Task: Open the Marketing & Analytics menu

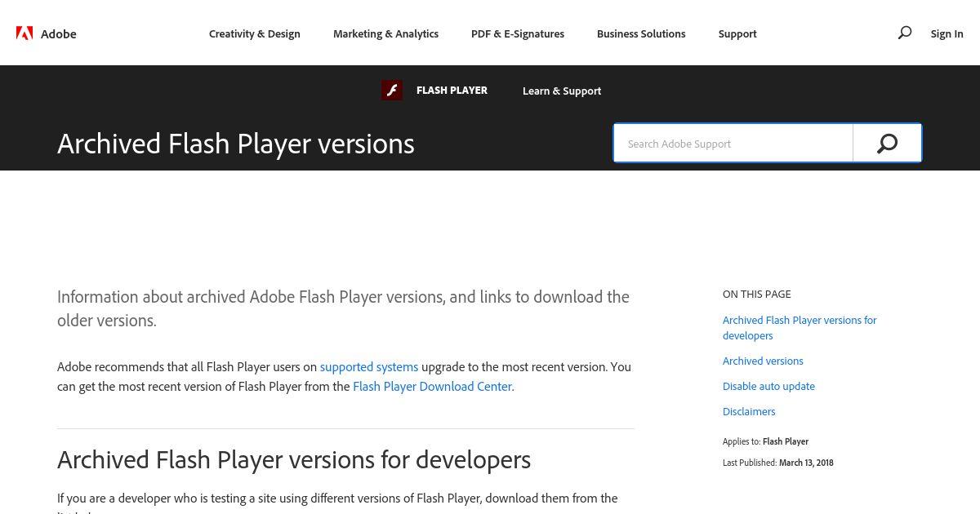Action: point(385,33)
